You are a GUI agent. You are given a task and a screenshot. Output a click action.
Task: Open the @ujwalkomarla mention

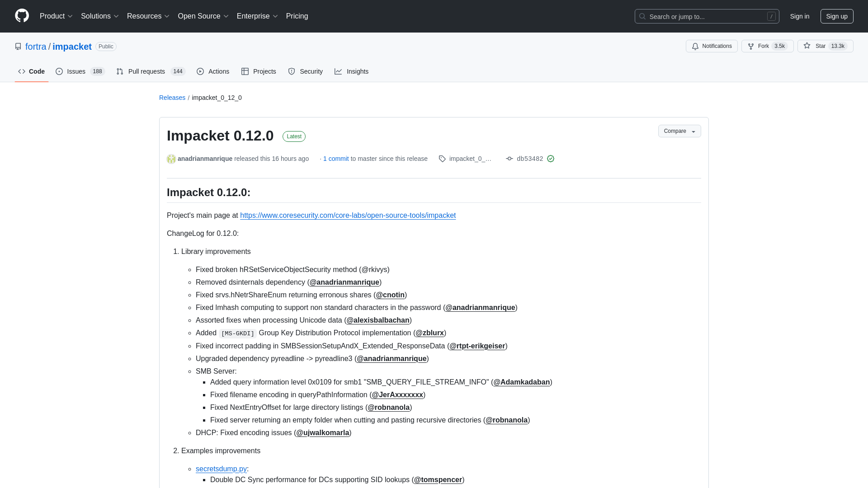tap(323, 433)
